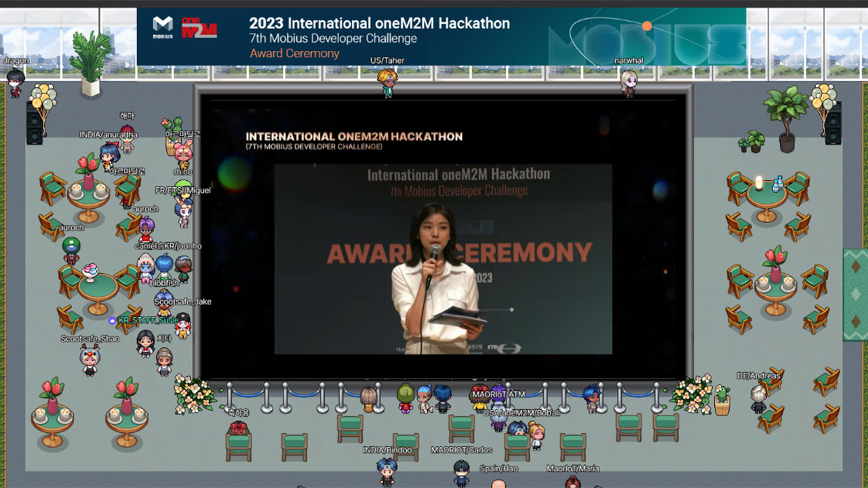
Task: Select the green-helmet auroch avatar
Action: [71, 250]
